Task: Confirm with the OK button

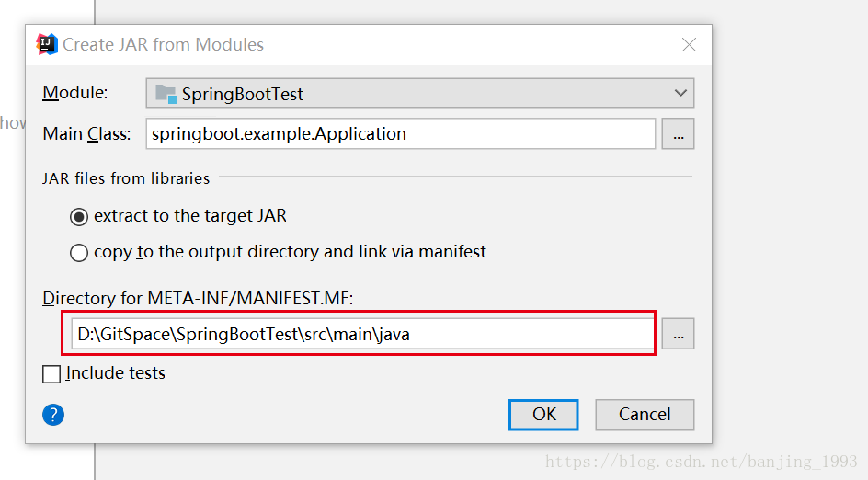Action: (543, 415)
